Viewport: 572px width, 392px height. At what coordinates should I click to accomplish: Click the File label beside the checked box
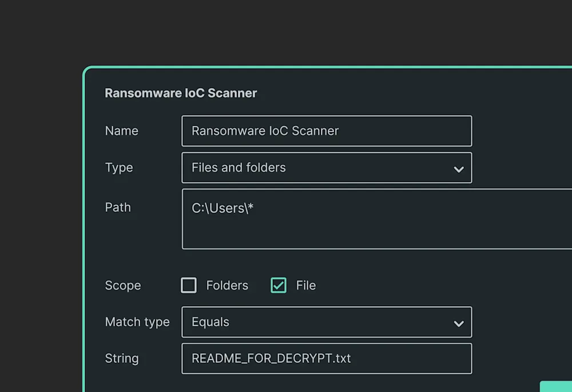pos(305,286)
